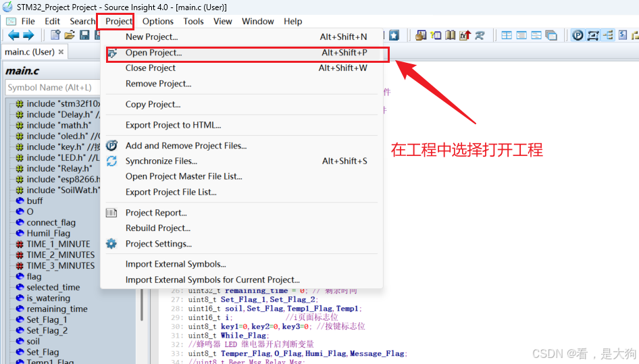Screen dimensions: 639x364
Task: Select the is_watering symbol
Action: click(43, 298)
